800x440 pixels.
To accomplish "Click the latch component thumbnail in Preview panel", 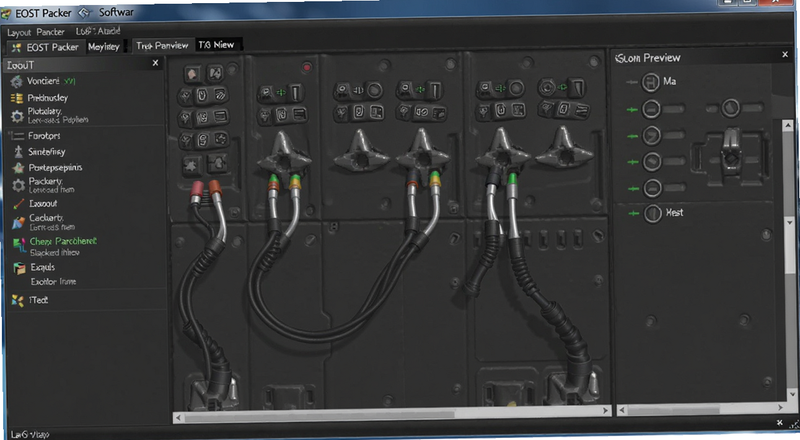I will (x=730, y=154).
